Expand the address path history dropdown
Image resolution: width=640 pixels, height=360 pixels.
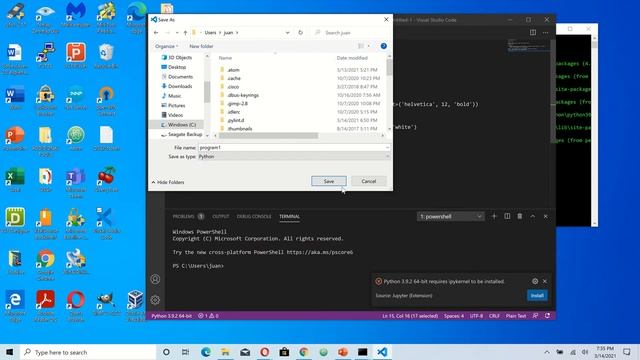tap(287, 33)
